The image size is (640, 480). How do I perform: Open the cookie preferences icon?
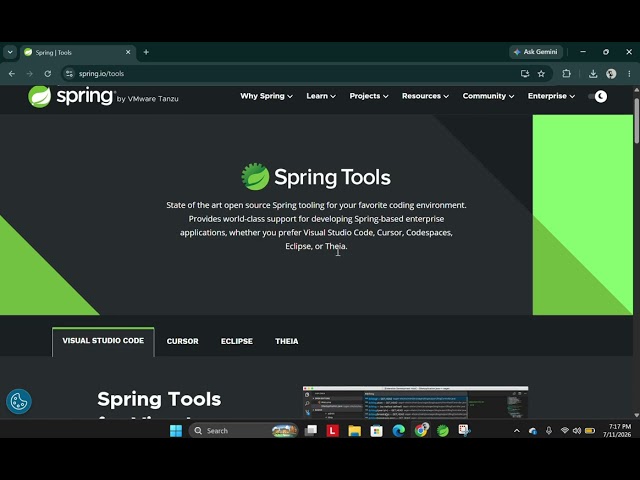coord(19,401)
